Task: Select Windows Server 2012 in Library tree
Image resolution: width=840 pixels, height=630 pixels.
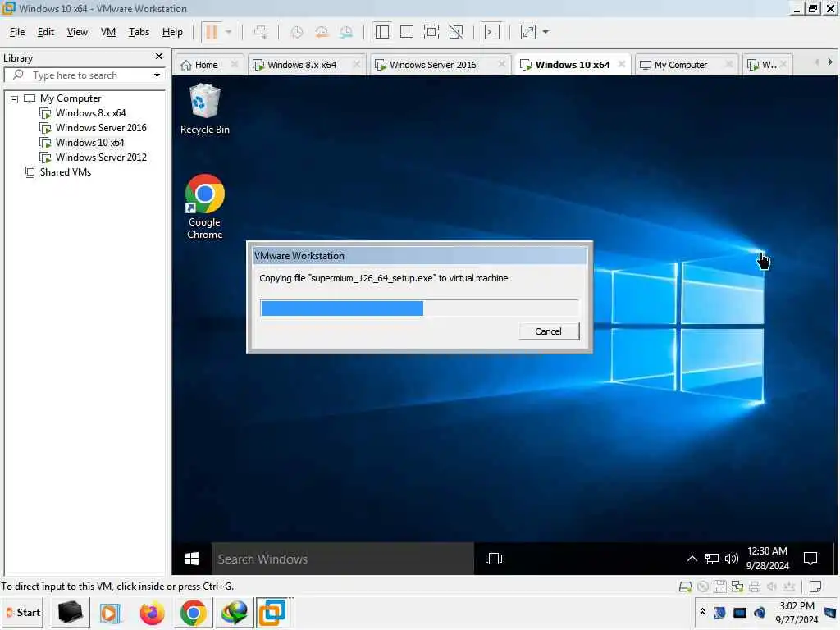Action: [x=101, y=157]
